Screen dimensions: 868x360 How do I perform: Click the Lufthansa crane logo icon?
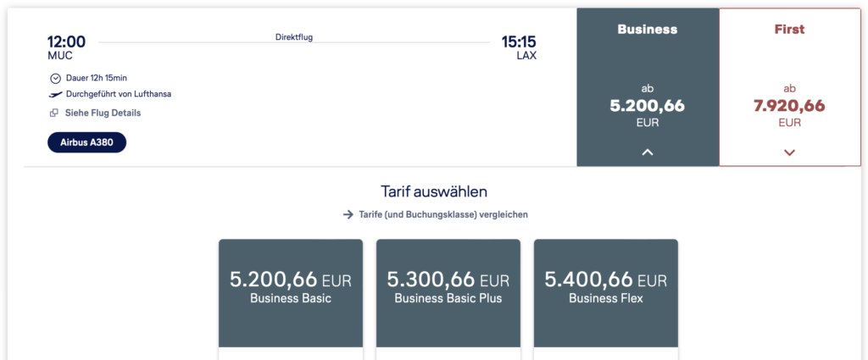tap(55, 95)
